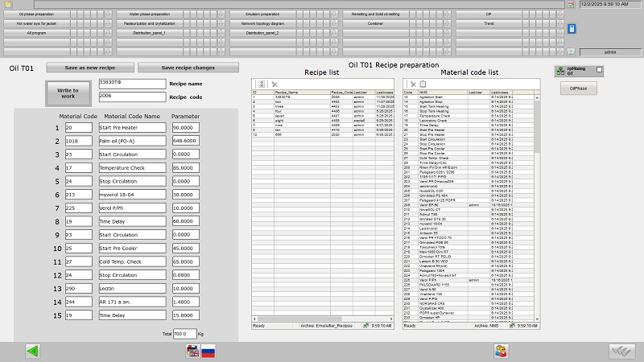Click the green back arrow icon
Image resolution: width=644 pixels, height=362 pixels.
[x=32, y=351]
